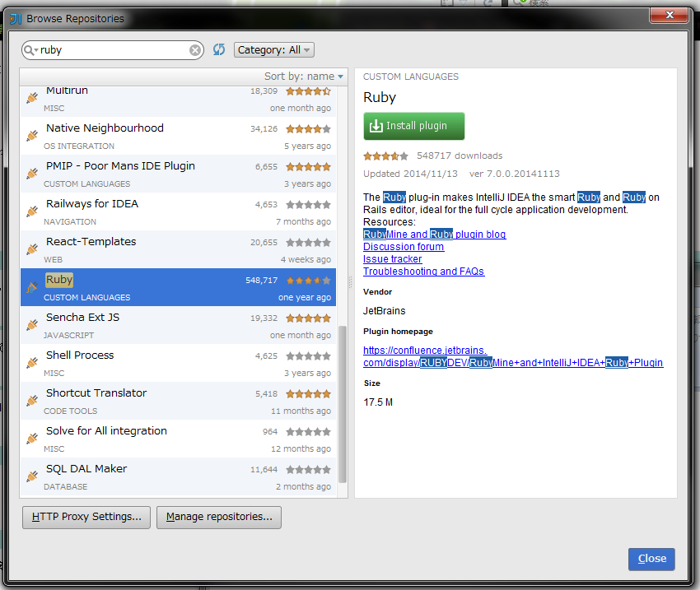The width and height of the screenshot is (700, 590).
Task: Click the plug icon beside Ruby row
Action: point(31,287)
